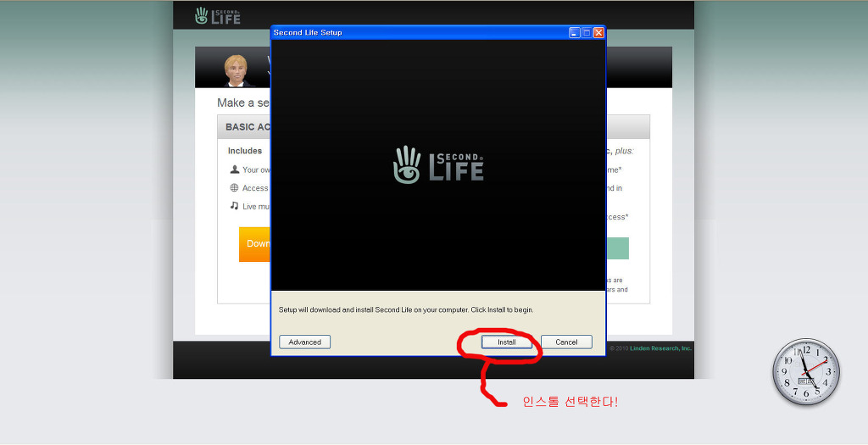The image size is (868, 445).
Task: Open the Linden Research, Inc. footer link
Action: pyautogui.click(x=660, y=348)
